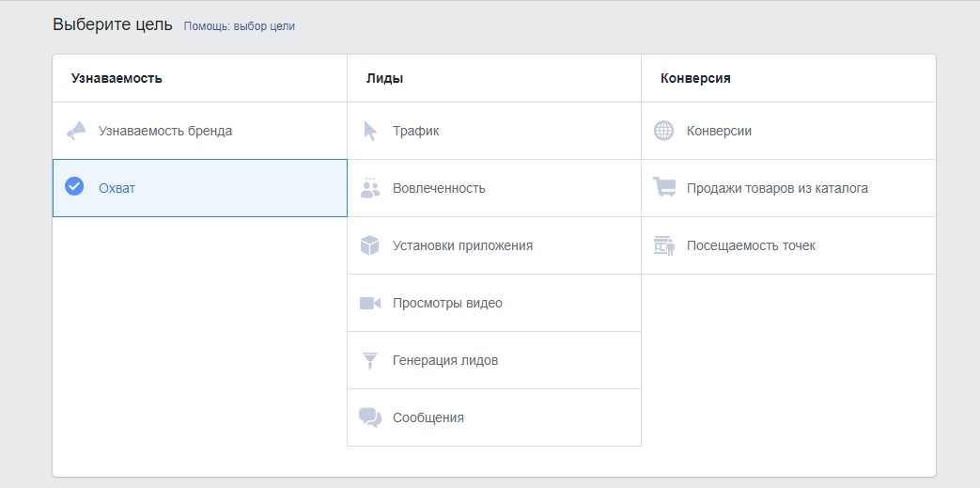Choose the Трафик objective
The width and height of the screenshot is (980, 488).
pos(494,131)
